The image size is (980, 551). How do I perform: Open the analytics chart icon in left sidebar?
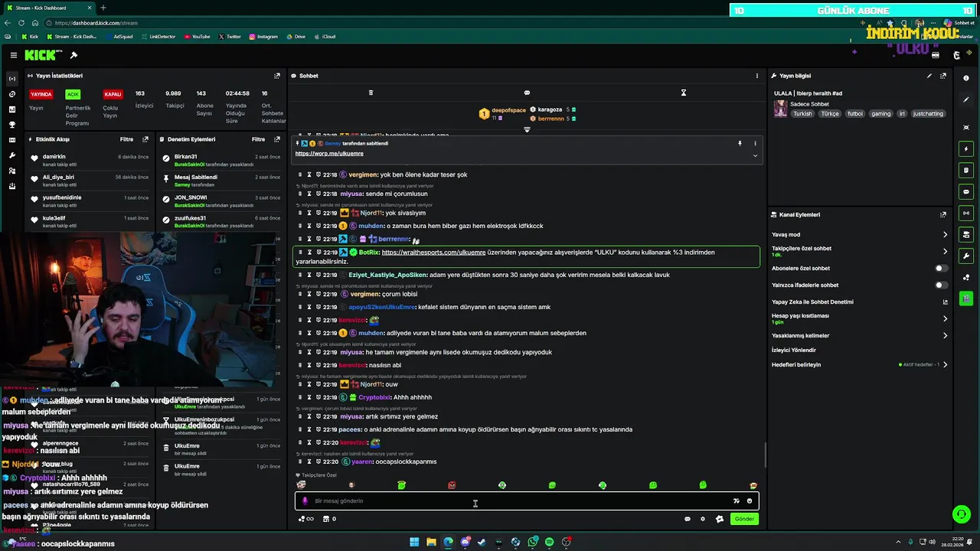coord(11,109)
